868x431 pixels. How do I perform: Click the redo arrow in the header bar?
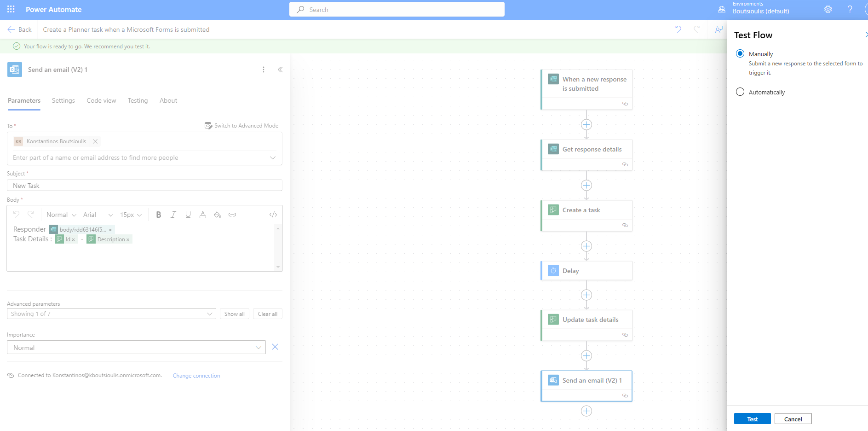click(697, 29)
